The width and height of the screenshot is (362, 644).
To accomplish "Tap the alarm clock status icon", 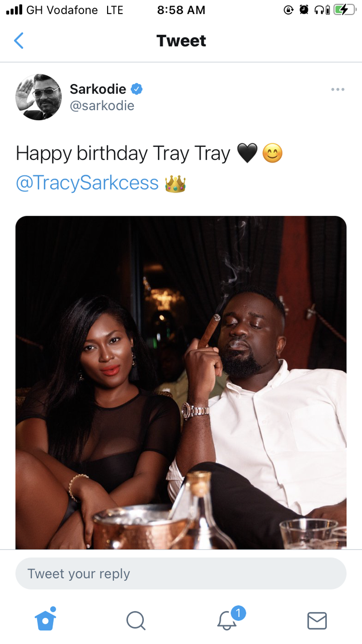I will (x=304, y=10).
